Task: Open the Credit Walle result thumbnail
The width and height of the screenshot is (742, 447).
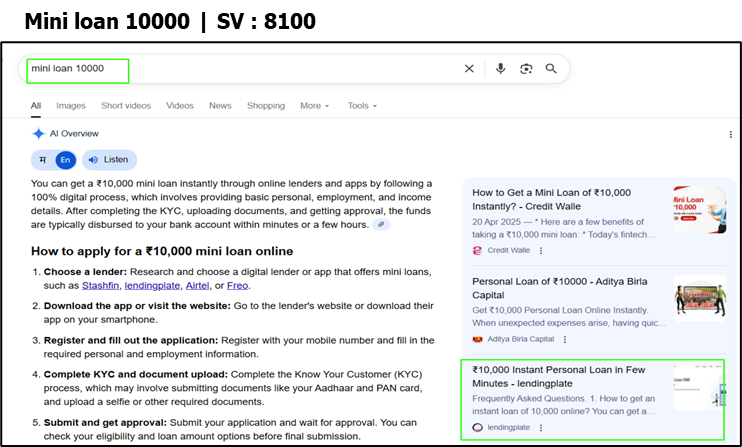Action: tap(699, 210)
